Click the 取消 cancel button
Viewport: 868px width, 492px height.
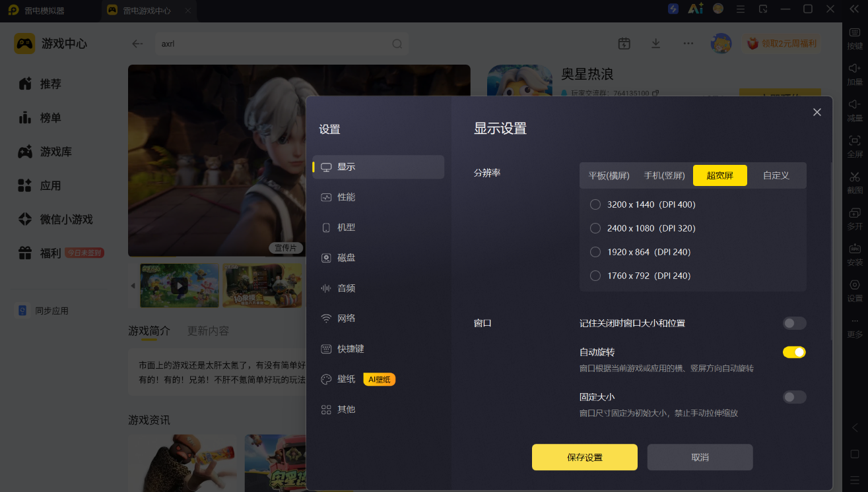(x=700, y=457)
